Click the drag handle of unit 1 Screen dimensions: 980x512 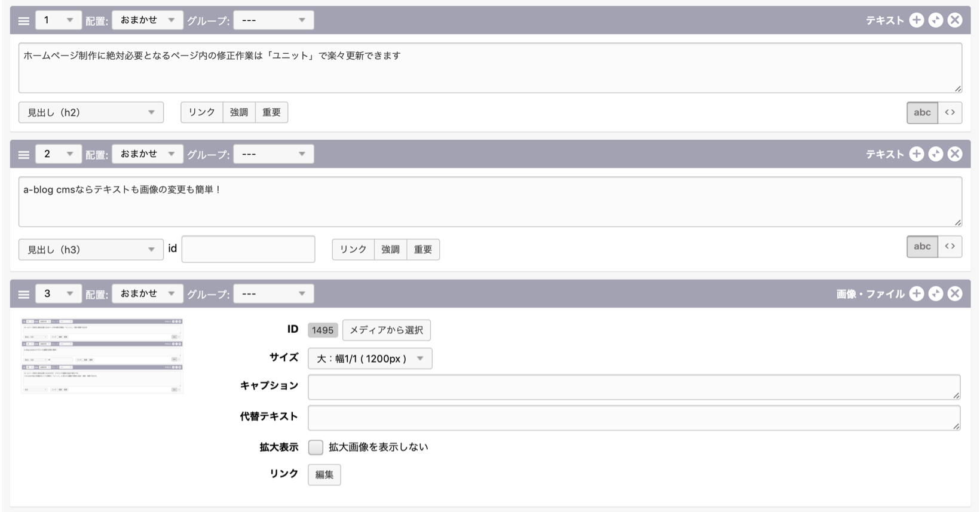pos(24,21)
